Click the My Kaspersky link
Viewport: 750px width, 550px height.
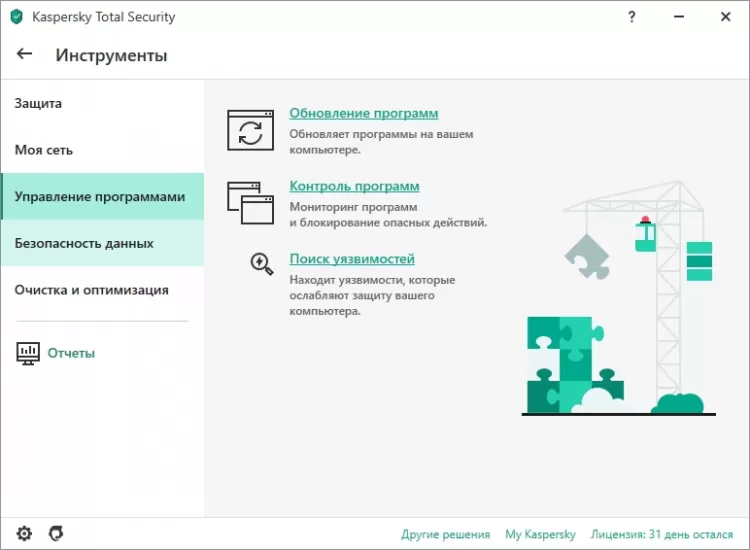click(x=540, y=534)
